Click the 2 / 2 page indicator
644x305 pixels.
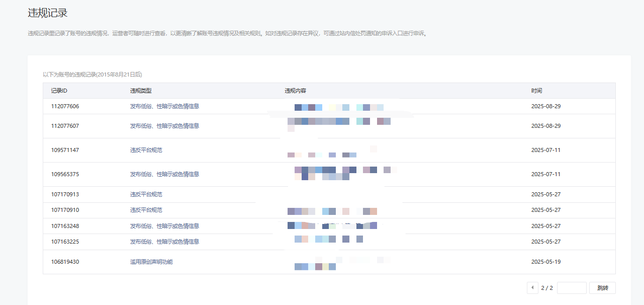(546, 288)
